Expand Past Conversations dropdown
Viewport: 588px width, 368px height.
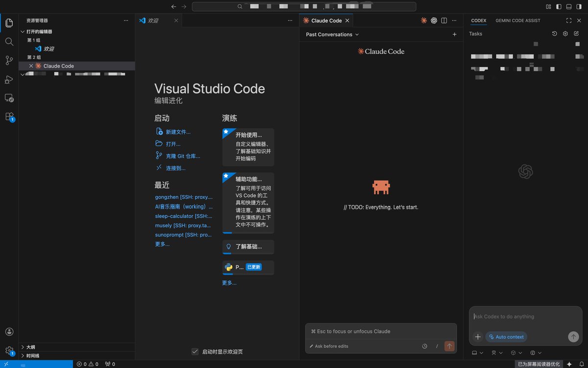[332, 34]
